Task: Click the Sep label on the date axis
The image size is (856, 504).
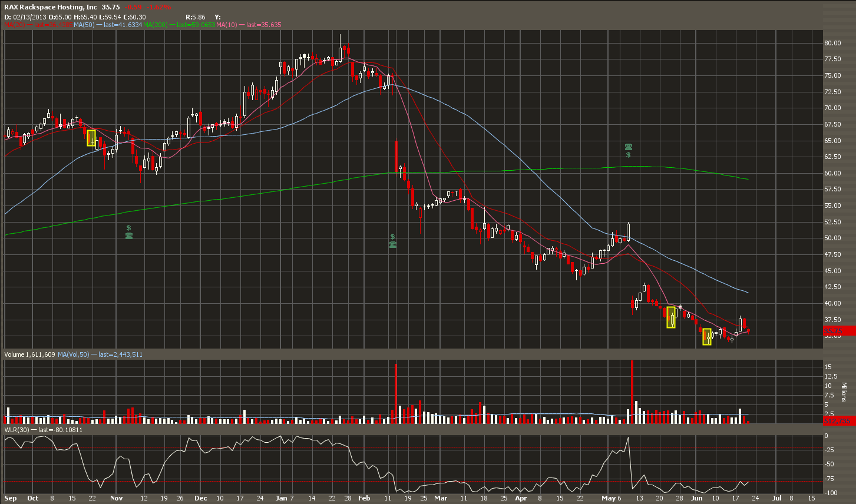Action: point(11,498)
